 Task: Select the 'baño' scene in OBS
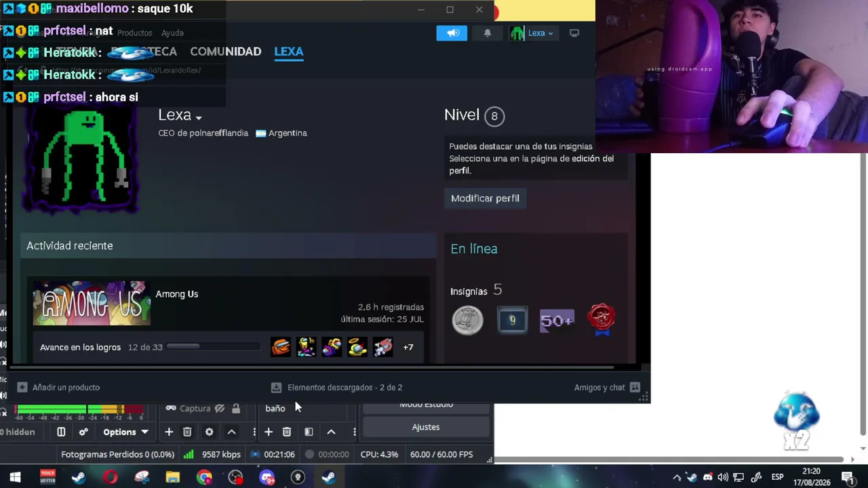[275, 409]
